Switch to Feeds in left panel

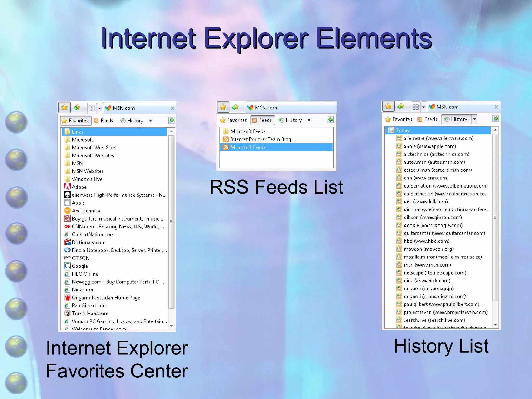tap(104, 121)
